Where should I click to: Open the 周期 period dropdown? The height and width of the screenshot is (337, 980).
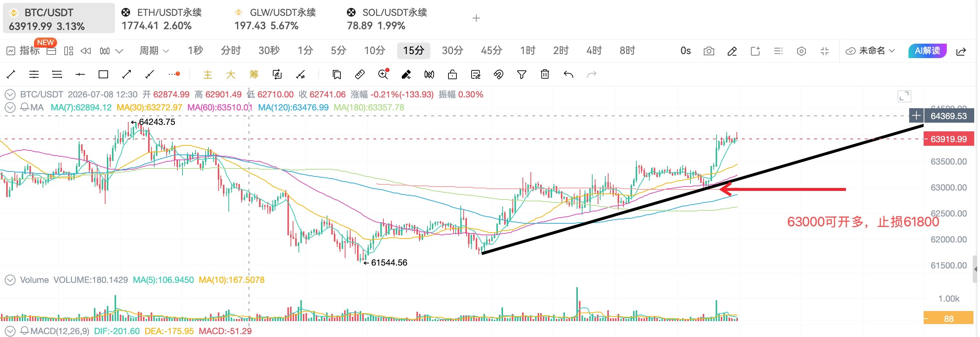click(x=154, y=51)
